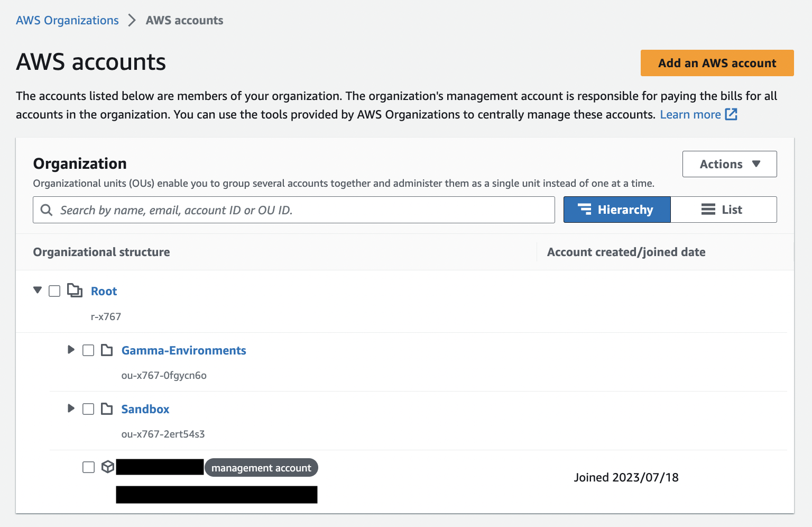Go to AWS Organizations breadcrumb link
The image size is (812, 527).
67,21
